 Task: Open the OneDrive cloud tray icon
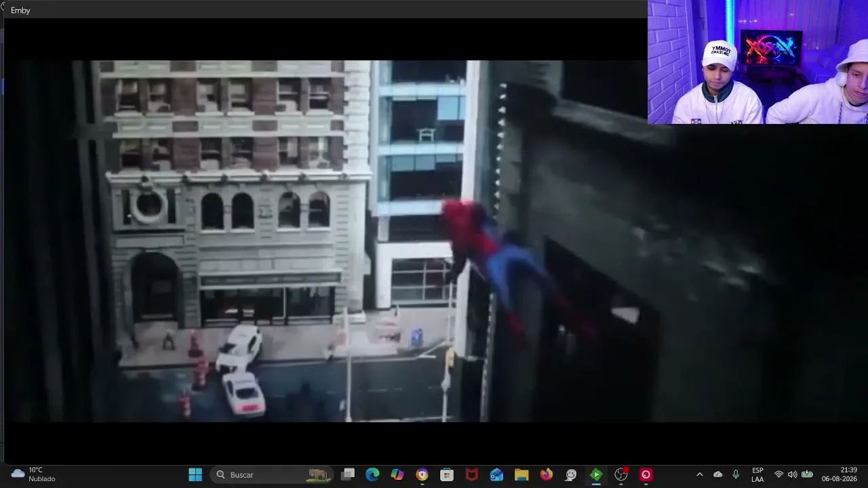[718, 474]
